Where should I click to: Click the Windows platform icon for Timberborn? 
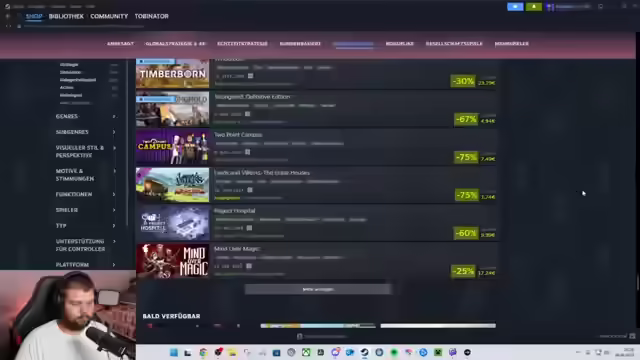[x=251, y=76]
